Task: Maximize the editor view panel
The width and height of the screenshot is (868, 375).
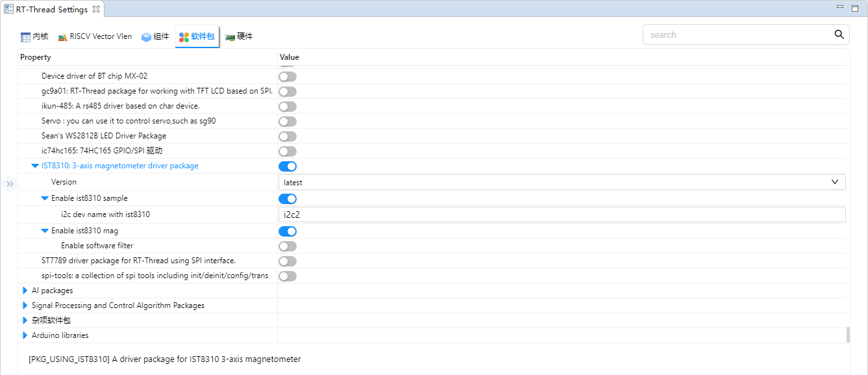Action: pos(855,8)
